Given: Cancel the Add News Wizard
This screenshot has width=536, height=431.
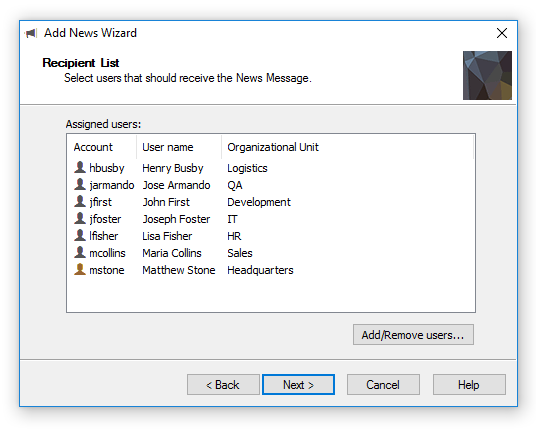Looking at the screenshot, I should (x=383, y=385).
